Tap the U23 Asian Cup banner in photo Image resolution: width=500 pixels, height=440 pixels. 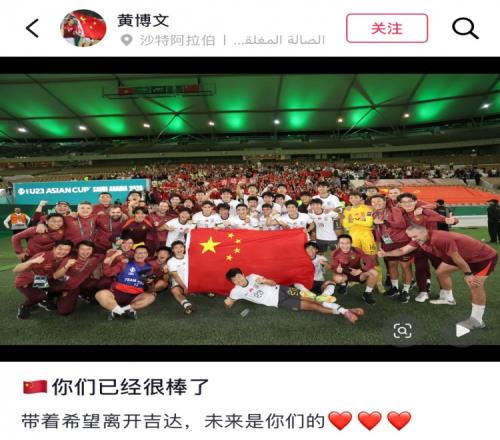point(80,191)
